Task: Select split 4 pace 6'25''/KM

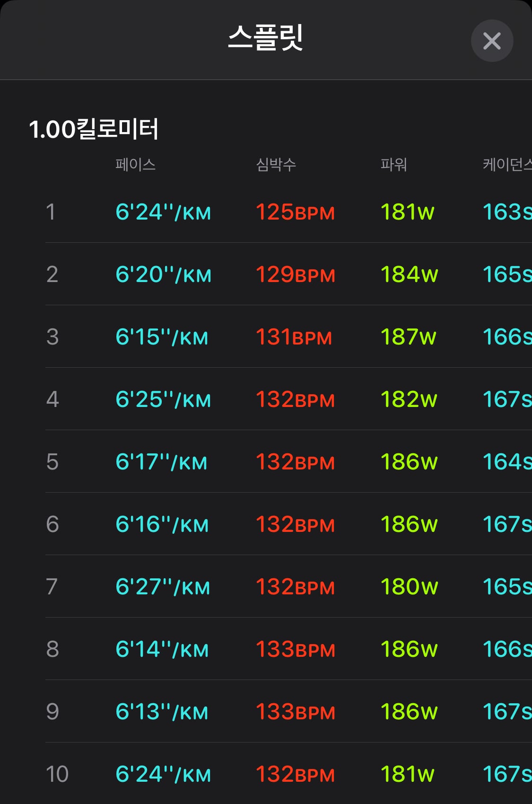Action: [163, 399]
